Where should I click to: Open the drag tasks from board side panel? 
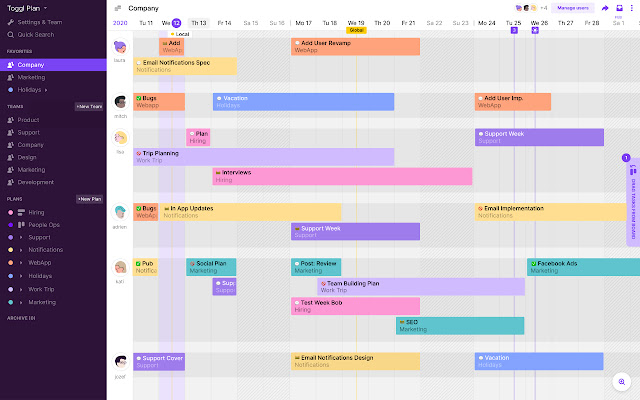(x=633, y=202)
